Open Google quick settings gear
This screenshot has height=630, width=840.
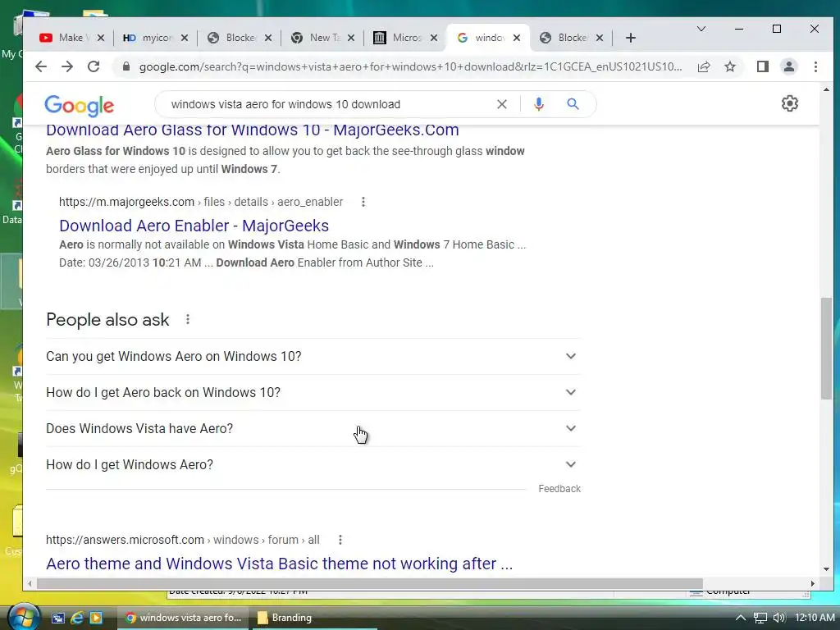coord(790,103)
